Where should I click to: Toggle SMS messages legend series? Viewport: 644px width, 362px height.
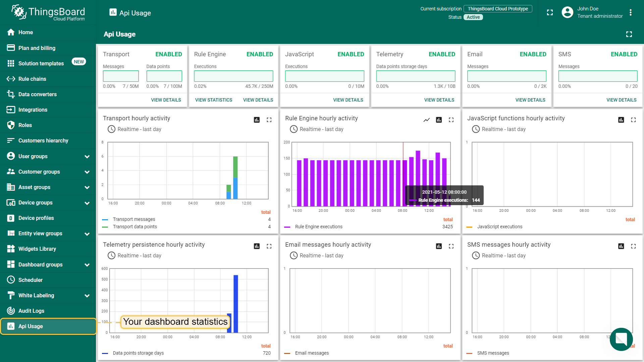(x=493, y=353)
